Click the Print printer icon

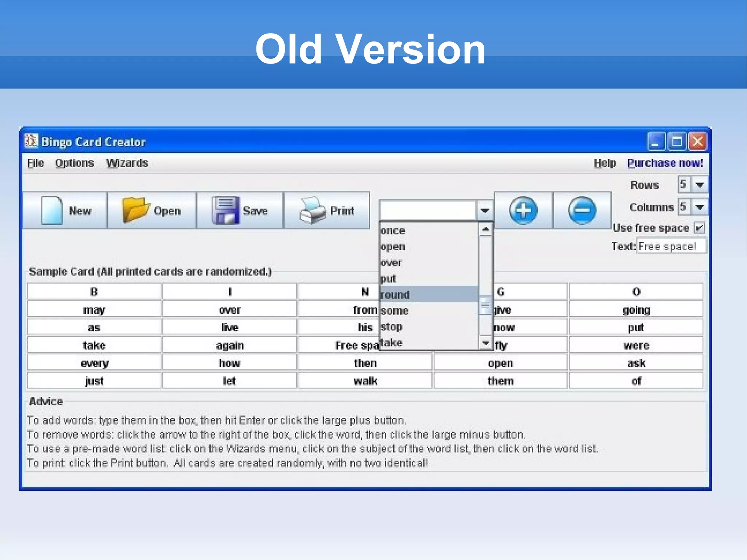(312, 210)
